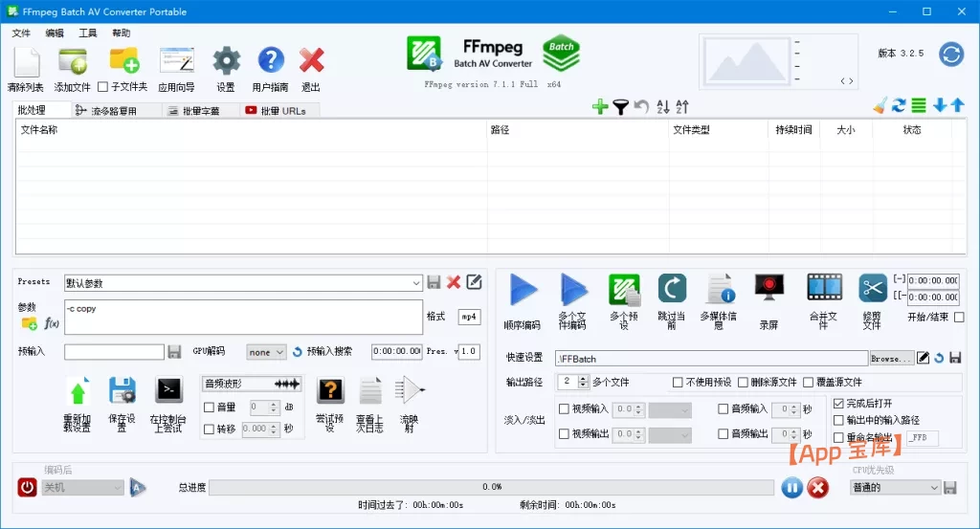980x529 pixels.
Task: Click the red stop cancel button
Action: point(817,487)
